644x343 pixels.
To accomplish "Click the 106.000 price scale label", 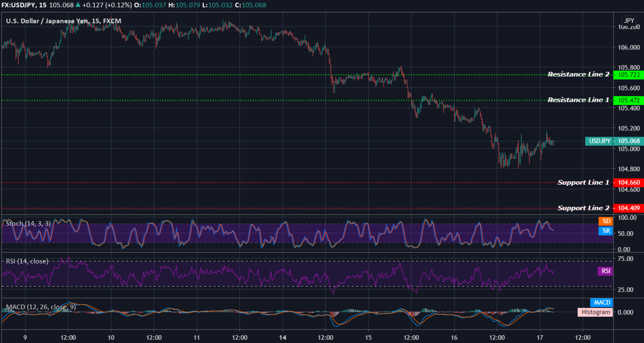I will pyautogui.click(x=629, y=47).
